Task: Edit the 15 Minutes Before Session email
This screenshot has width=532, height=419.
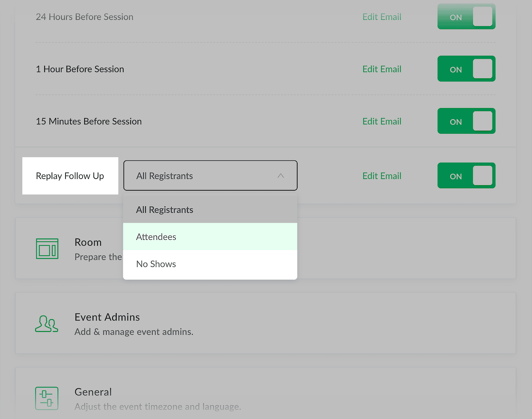Action: point(382,121)
